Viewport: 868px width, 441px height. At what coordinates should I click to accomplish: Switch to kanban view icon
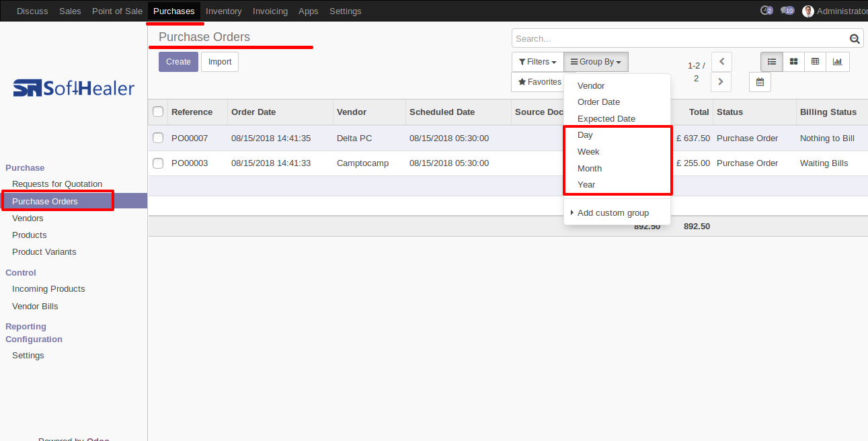(x=793, y=62)
